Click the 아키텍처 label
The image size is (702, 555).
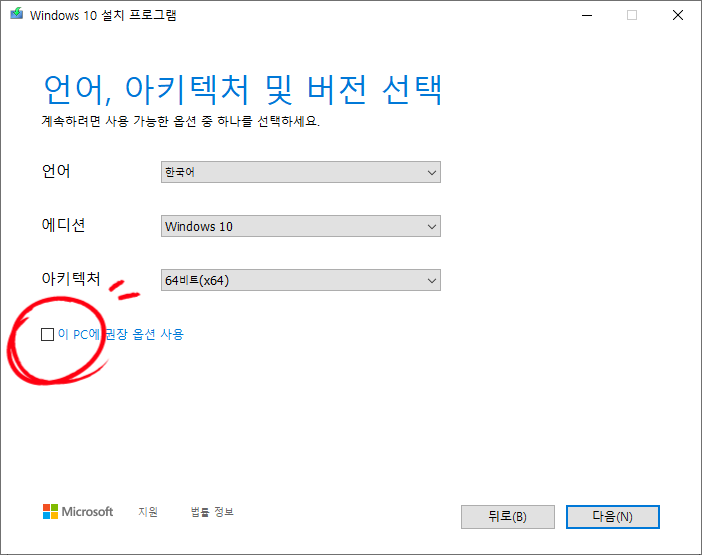click(71, 278)
